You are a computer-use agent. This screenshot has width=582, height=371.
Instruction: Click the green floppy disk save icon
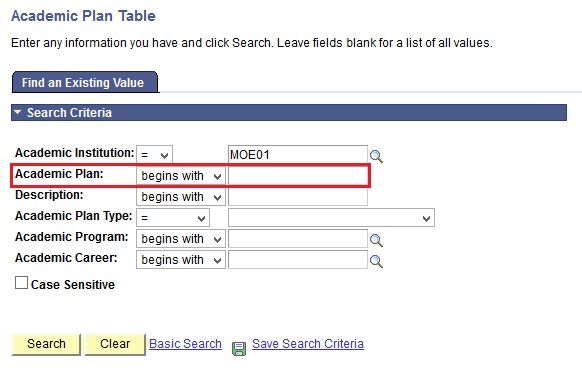239,349
